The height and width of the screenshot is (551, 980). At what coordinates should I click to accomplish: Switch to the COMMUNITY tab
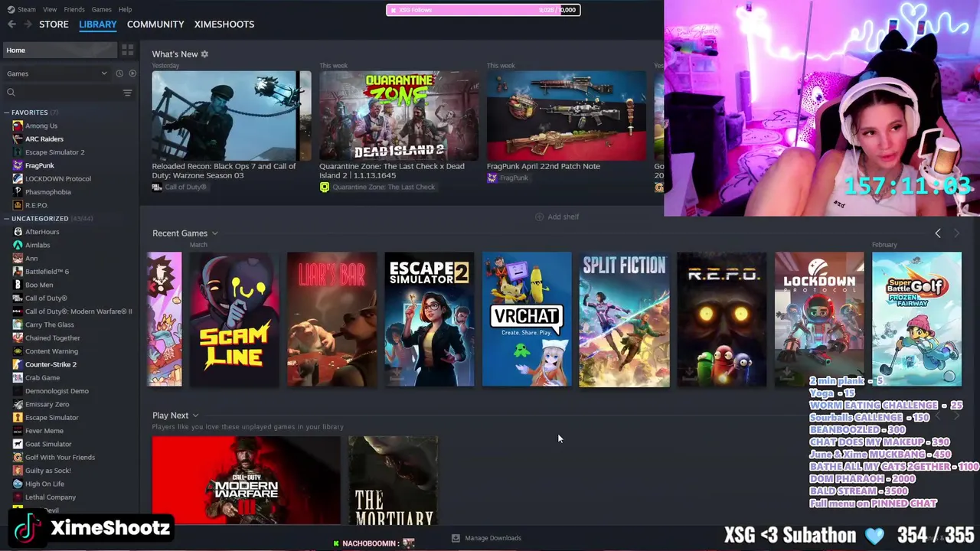coord(155,24)
